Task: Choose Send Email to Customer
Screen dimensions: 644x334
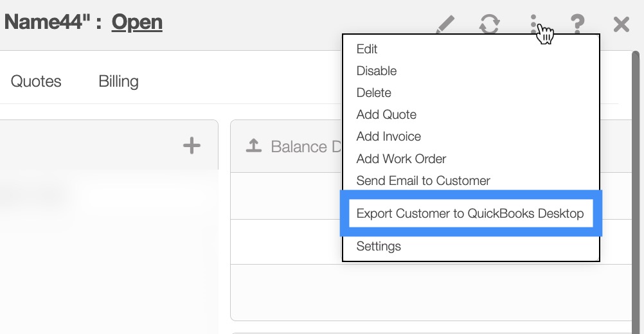Action: pyautogui.click(x=423, y=180)
